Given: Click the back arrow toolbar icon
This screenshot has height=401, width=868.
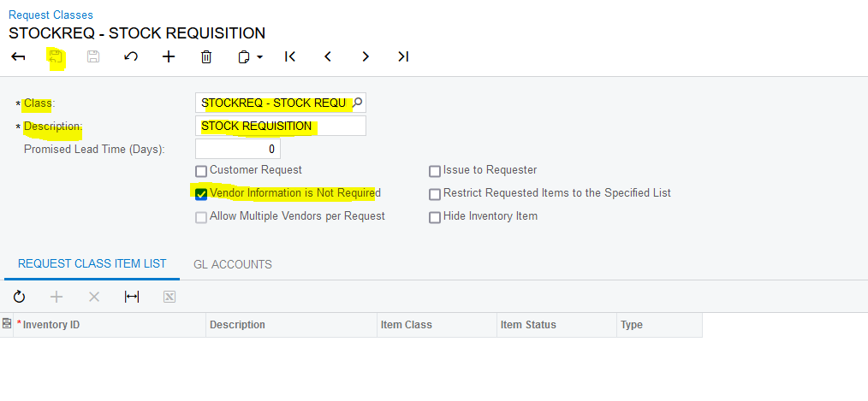Looking at the screenshot, I should pyautogui.click(x=18, y=57).
